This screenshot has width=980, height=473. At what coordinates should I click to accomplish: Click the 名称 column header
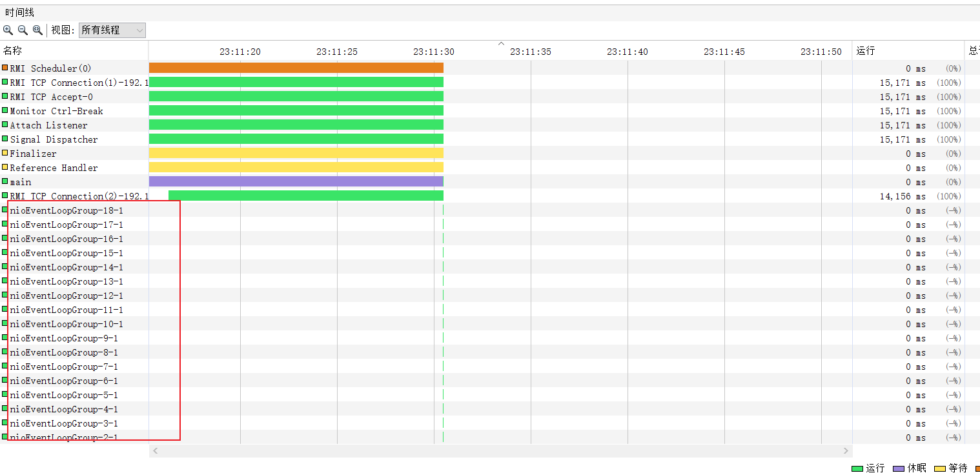pyautogui.click(x=13, y=51)
